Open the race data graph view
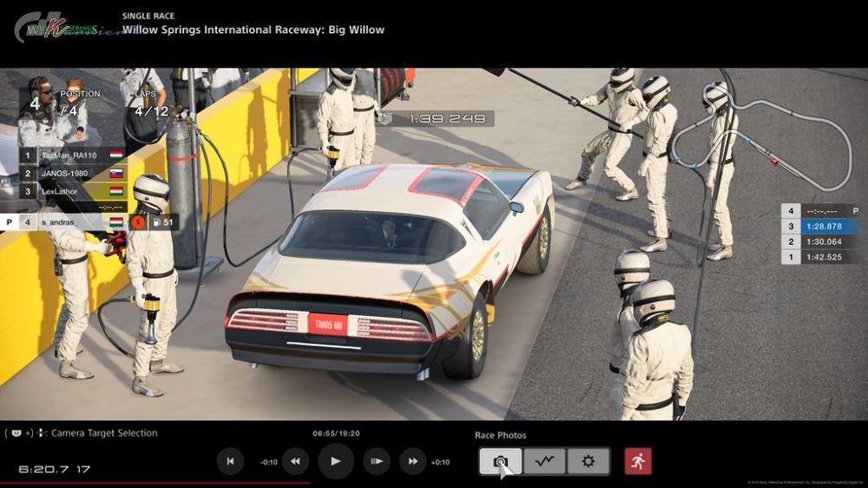Image resolution: width=868 pixels, height=488 pixels. coord(544,461)
